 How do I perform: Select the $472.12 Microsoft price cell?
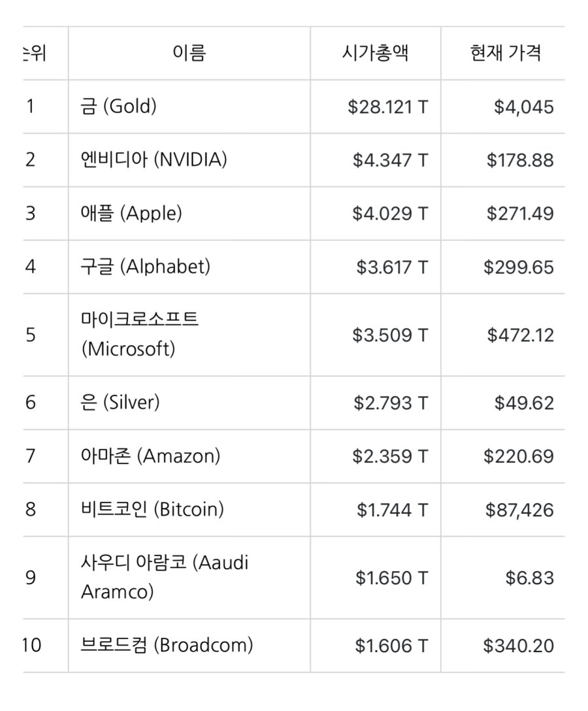tap(520, 335)
